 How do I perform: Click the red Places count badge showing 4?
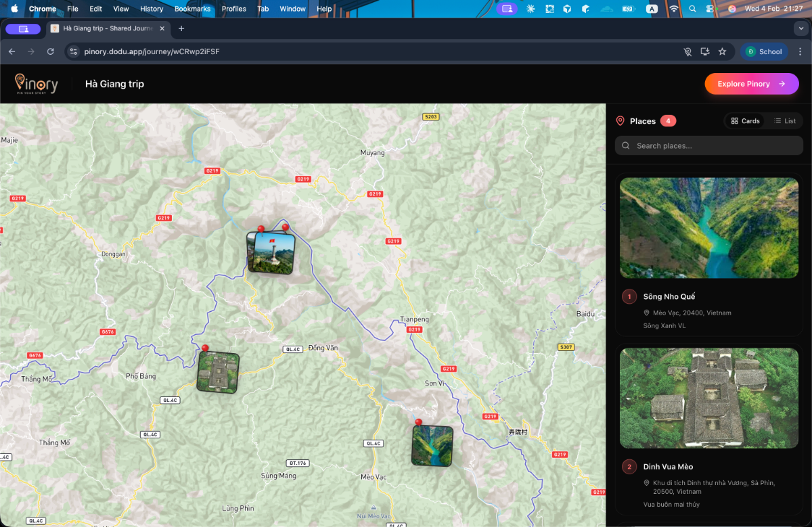coord(668,120)
